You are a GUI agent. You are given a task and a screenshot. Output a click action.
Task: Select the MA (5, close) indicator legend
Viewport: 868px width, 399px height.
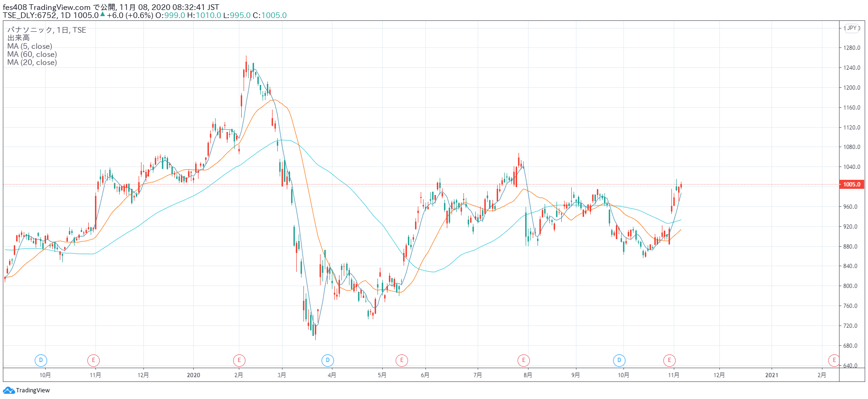[29, 46]
